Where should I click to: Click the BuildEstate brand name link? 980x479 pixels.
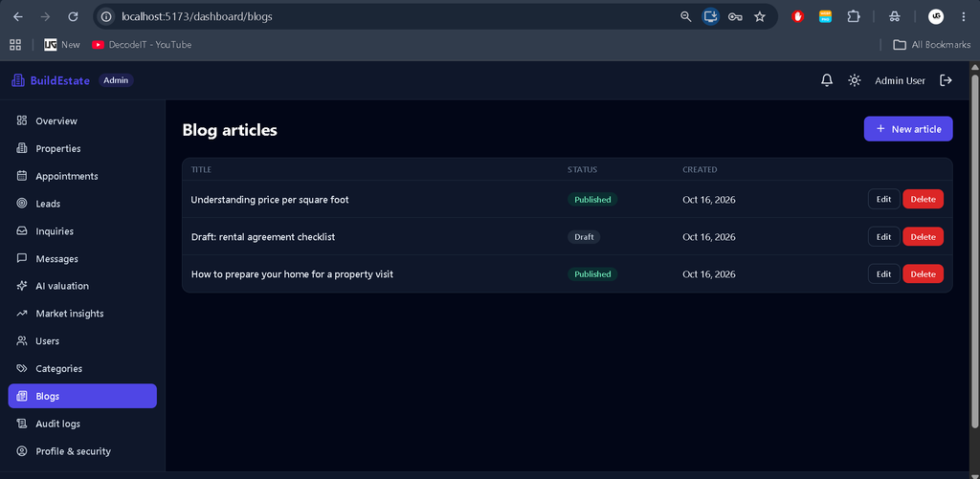click(60, 80)
